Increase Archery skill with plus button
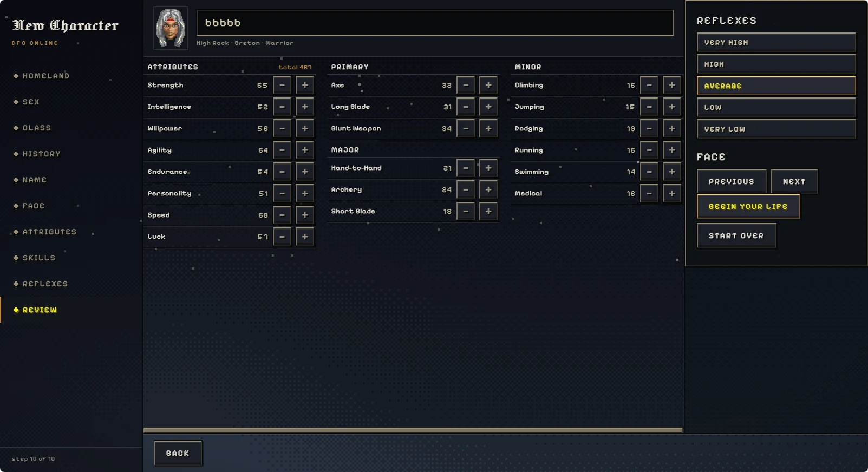This screenshot has height=472, width=868. (488, 189)
